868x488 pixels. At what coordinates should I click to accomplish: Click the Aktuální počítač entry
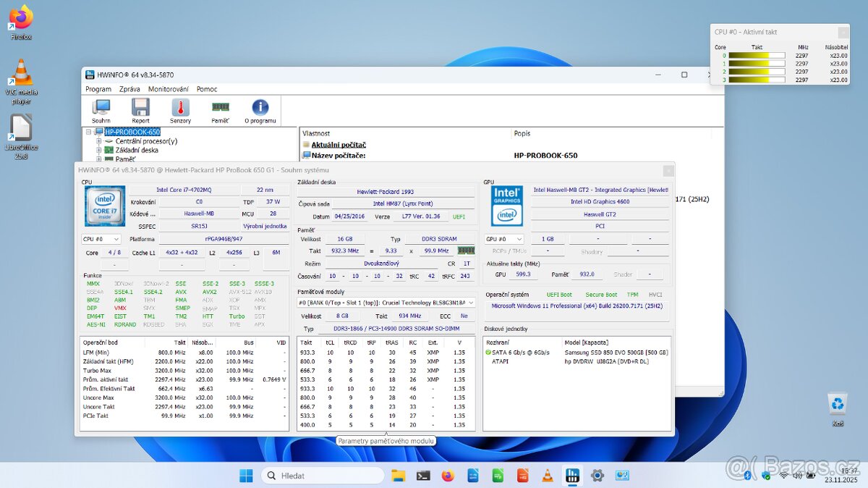click(338, 144)
